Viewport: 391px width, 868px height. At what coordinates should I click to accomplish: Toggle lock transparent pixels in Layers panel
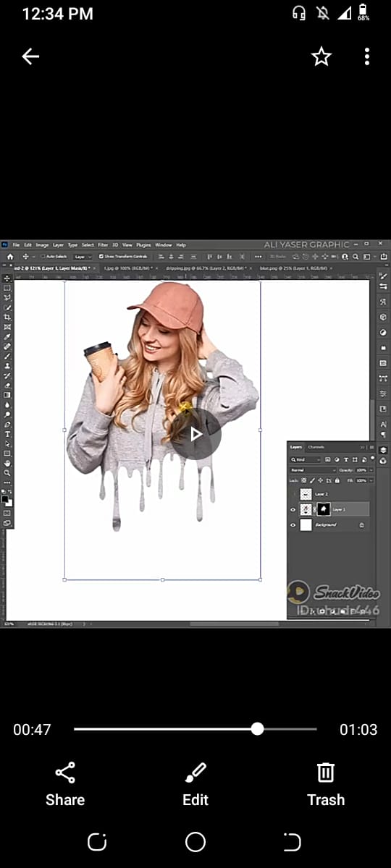click(x=304, y=480)
